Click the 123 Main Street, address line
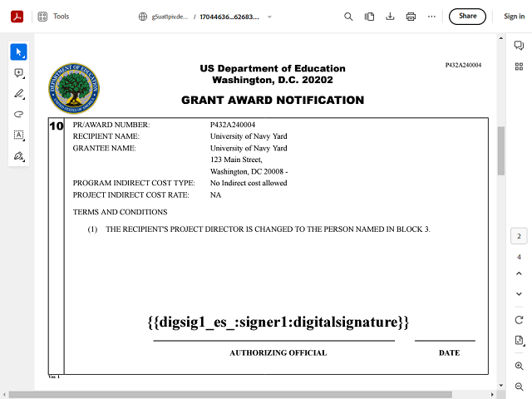The image size is (532, 399). [x=236, y=160]
